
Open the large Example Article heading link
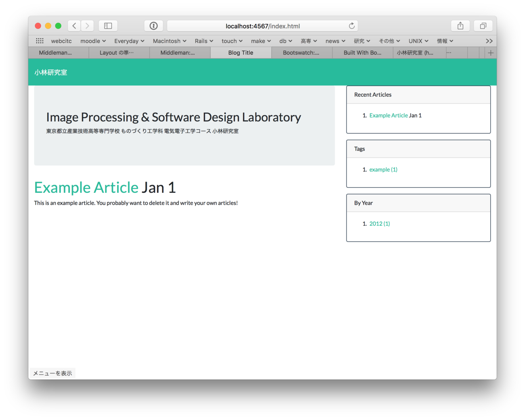click(86, 188)
